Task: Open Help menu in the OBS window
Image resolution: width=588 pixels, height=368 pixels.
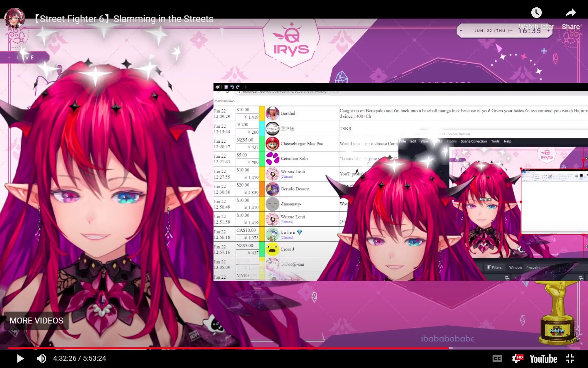Action: tap(507, 141)
